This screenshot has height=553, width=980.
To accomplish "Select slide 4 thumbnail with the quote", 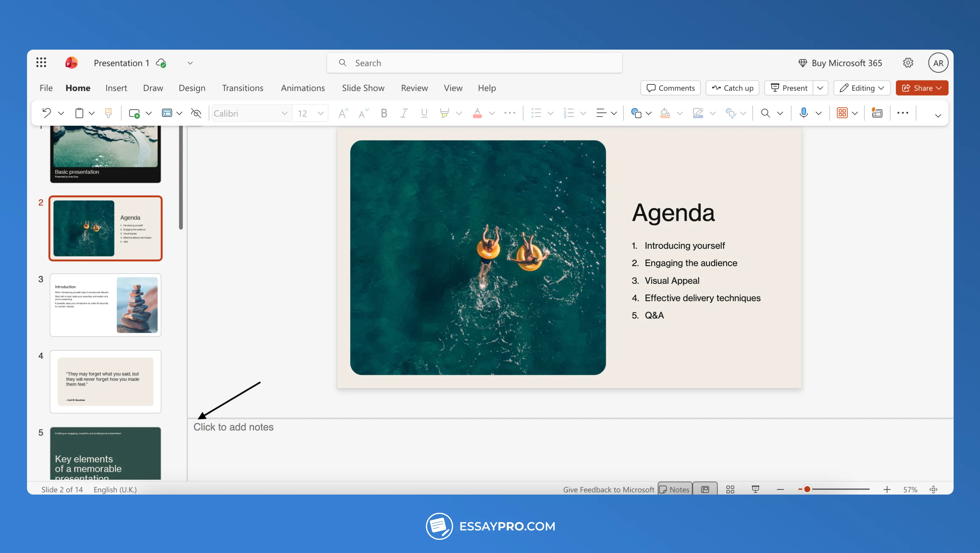I will click(105, 382).
